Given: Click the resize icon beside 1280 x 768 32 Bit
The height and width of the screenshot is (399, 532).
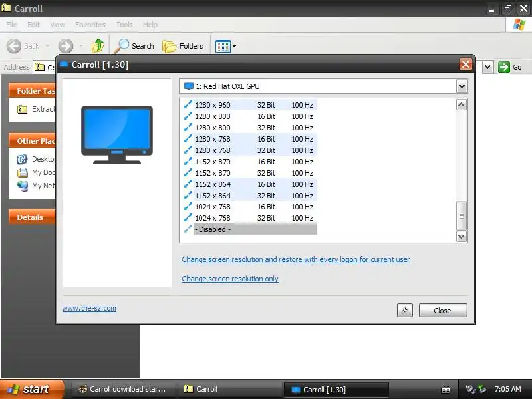Looking at the screenshot, I should tap(188, 150).
